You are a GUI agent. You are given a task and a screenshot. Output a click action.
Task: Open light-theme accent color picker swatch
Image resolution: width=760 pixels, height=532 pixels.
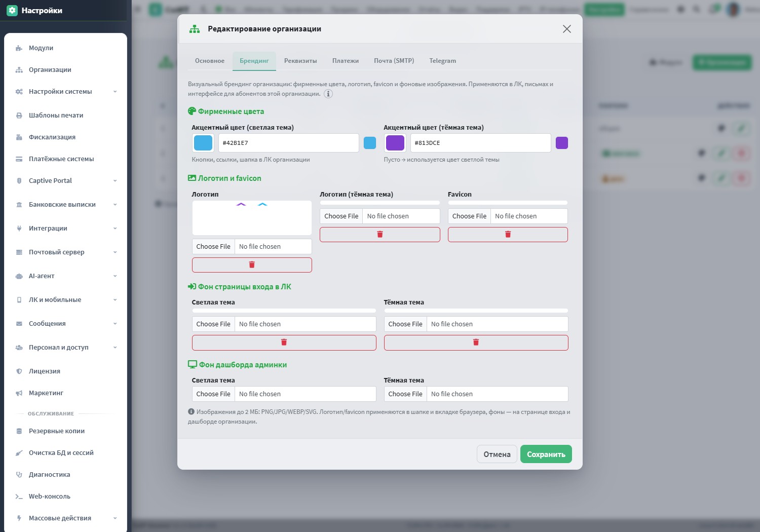click(203, 143)
